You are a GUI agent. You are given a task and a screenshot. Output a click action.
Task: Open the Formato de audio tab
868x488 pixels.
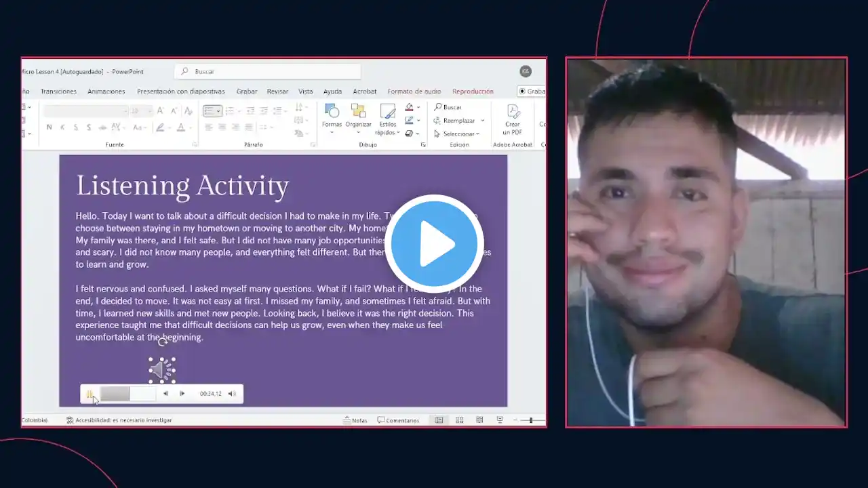tap(414, 91)
